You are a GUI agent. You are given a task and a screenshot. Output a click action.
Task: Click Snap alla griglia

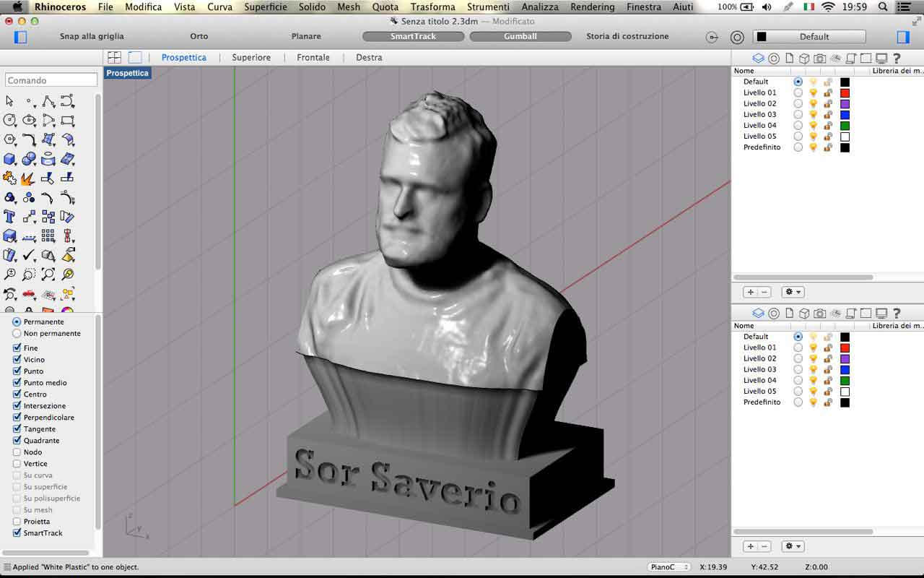92,36
